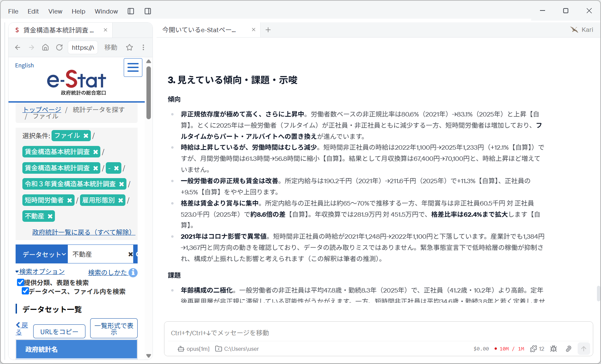Screen dimensions: 601x364
Task: Remove the 令和3年賃金構造基本統計調査 filter tag
Action: tap(122, 184)
